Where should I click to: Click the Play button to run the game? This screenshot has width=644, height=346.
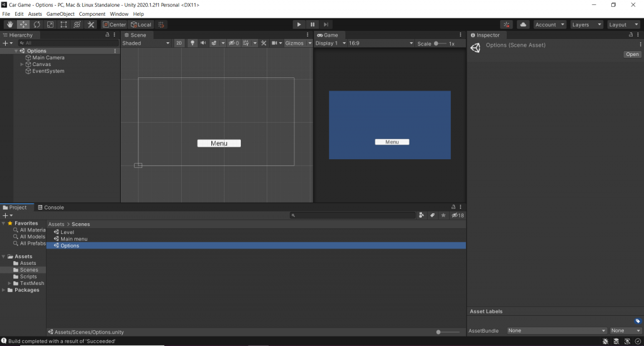pos(299,25)
